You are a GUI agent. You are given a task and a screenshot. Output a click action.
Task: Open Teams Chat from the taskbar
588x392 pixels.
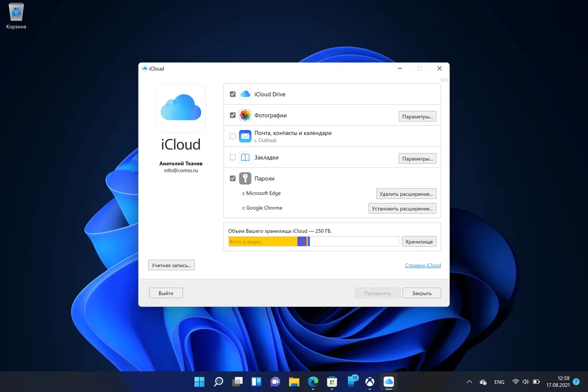[275, 382]
